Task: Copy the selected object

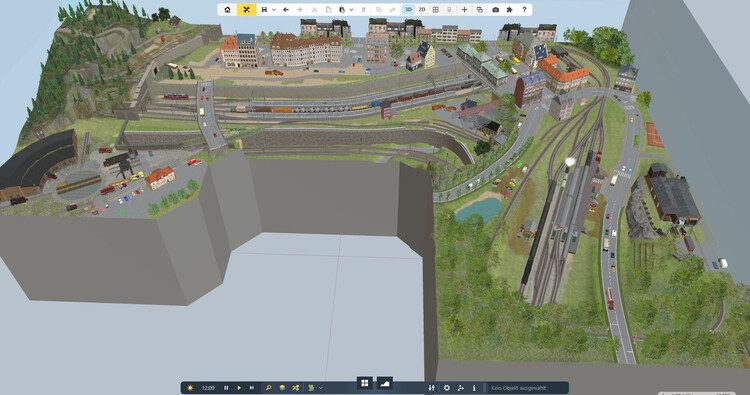Action: [328, 10]
